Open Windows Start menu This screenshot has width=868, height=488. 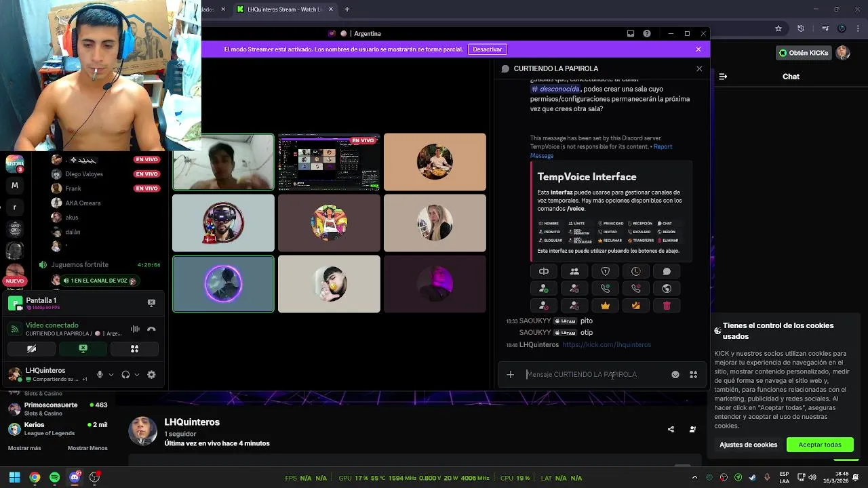(x=14, y=478)
